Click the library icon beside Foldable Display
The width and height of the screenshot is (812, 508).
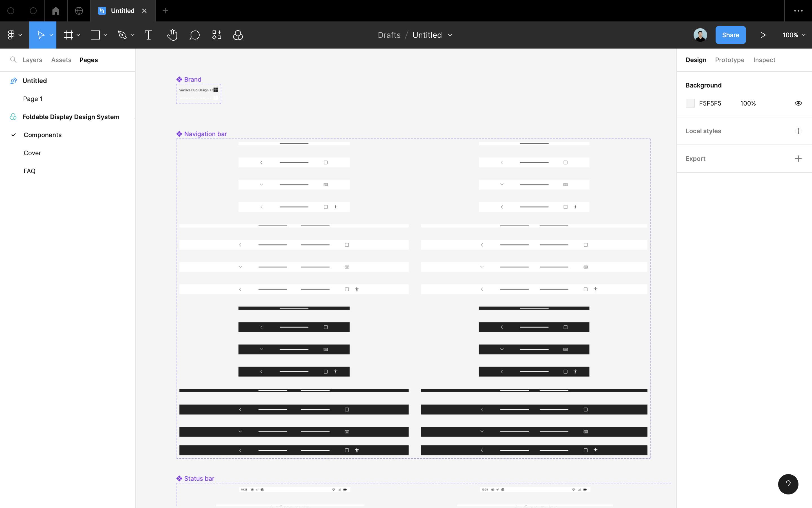coord(13,117)
